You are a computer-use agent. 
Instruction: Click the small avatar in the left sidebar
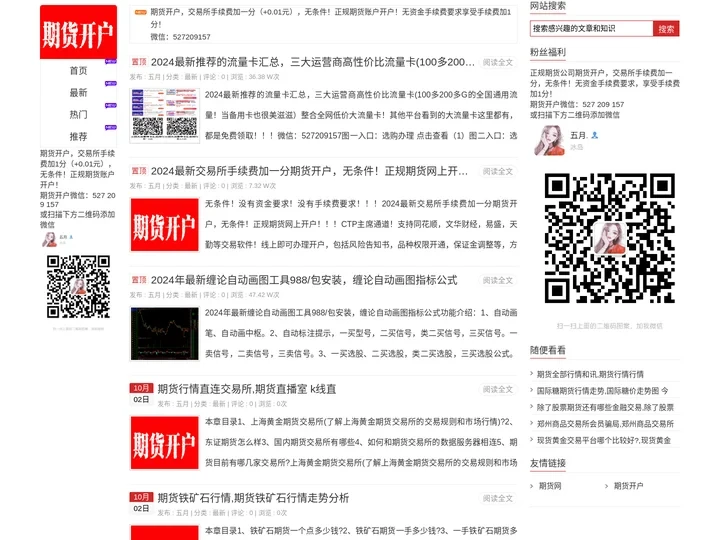[50, 239]
